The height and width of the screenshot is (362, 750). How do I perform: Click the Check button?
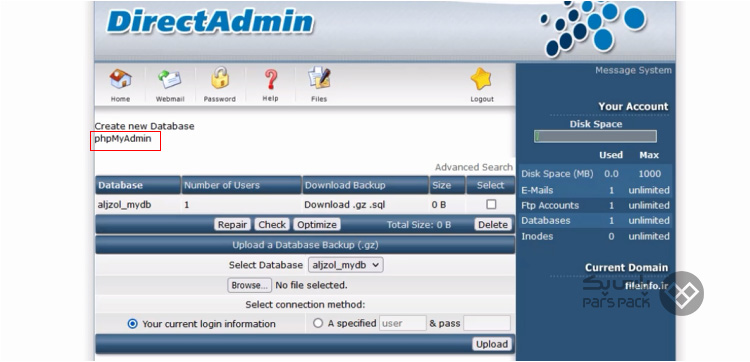[x=272, y=225]
